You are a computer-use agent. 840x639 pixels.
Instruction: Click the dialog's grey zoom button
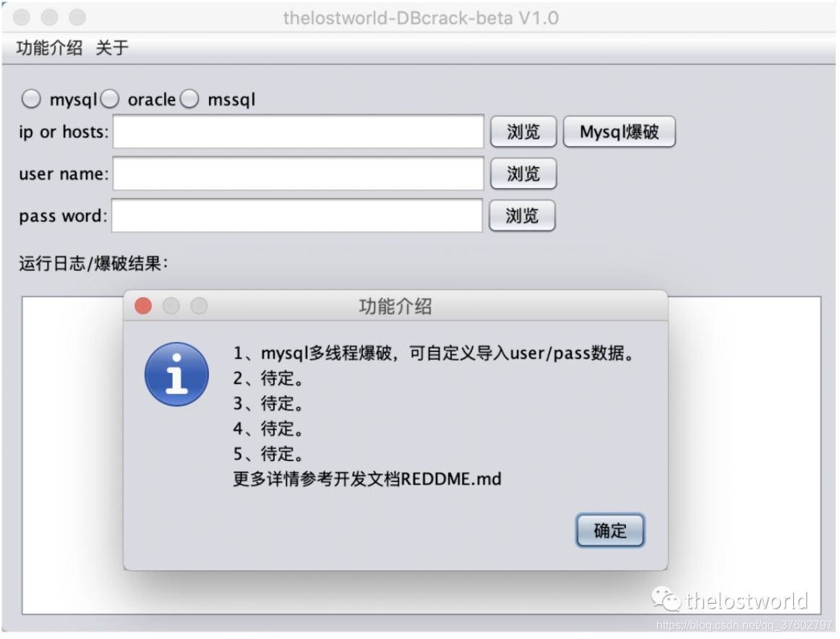click(x=199, y=306)
